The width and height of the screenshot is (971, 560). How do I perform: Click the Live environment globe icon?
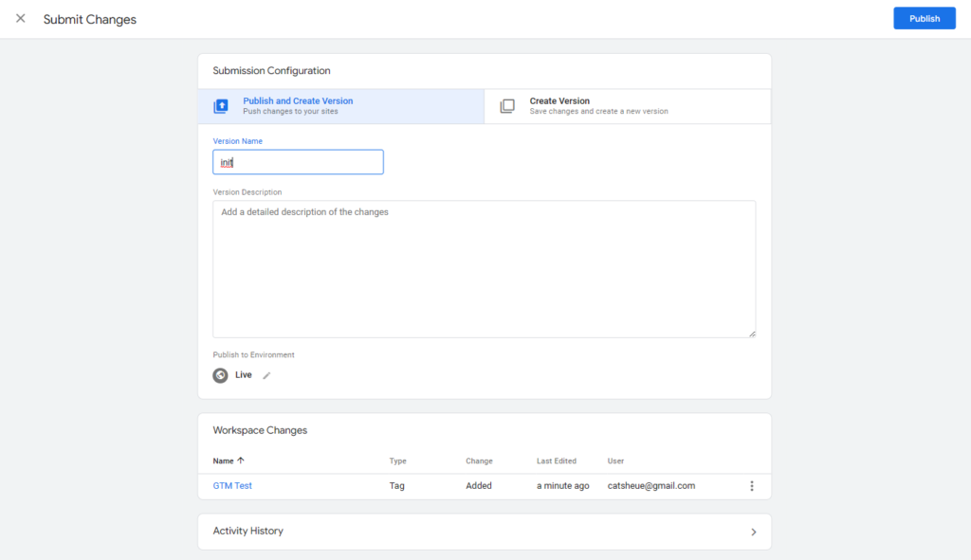(220, 375)
